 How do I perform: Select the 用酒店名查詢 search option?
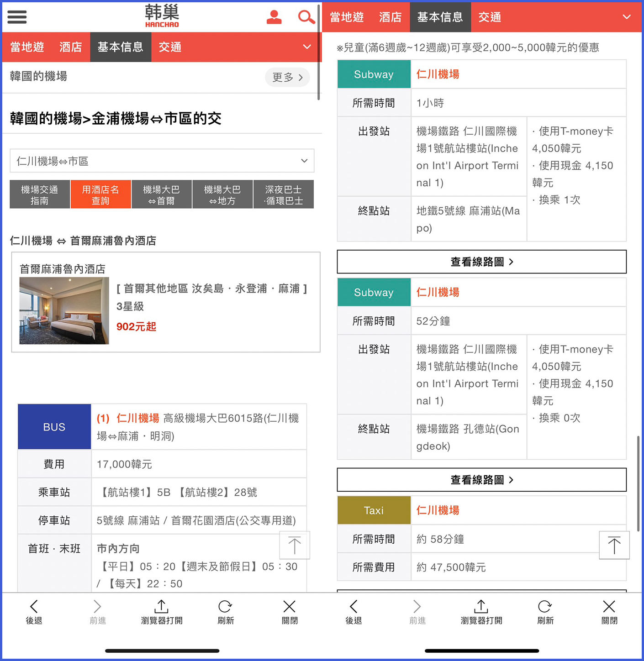click(100, 194)
